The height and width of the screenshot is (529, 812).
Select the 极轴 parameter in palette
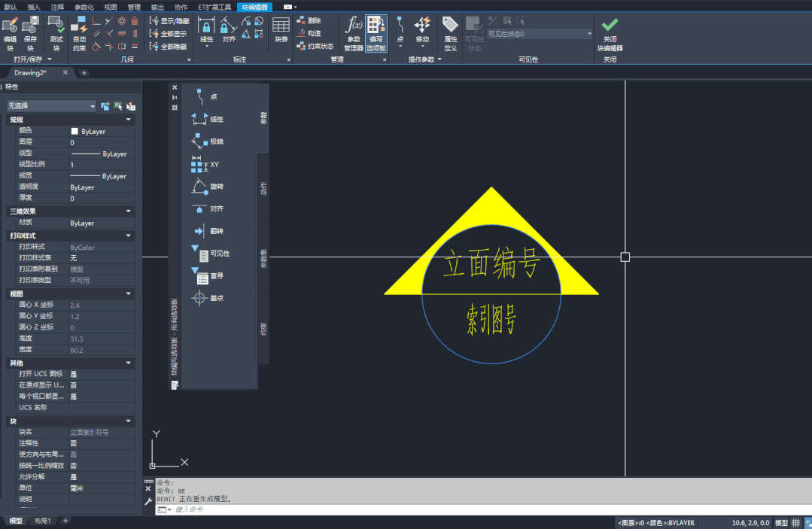click(x=208, y=141)
